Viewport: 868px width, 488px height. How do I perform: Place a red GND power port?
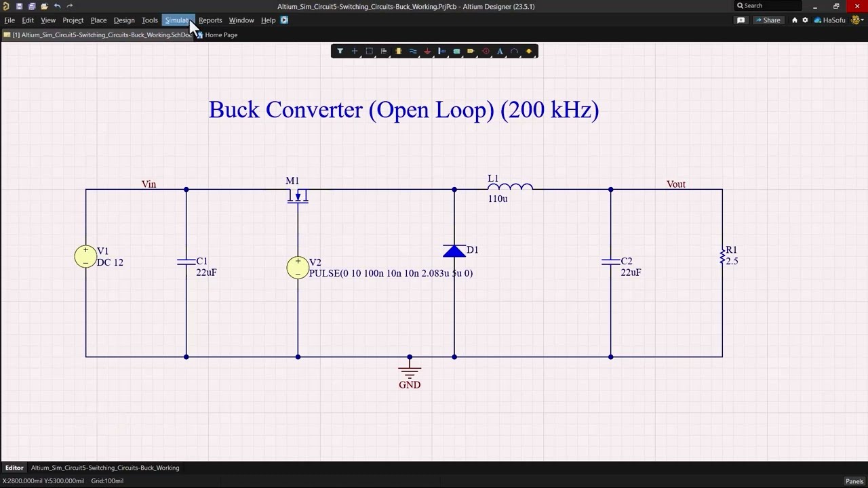click(427, 51)
